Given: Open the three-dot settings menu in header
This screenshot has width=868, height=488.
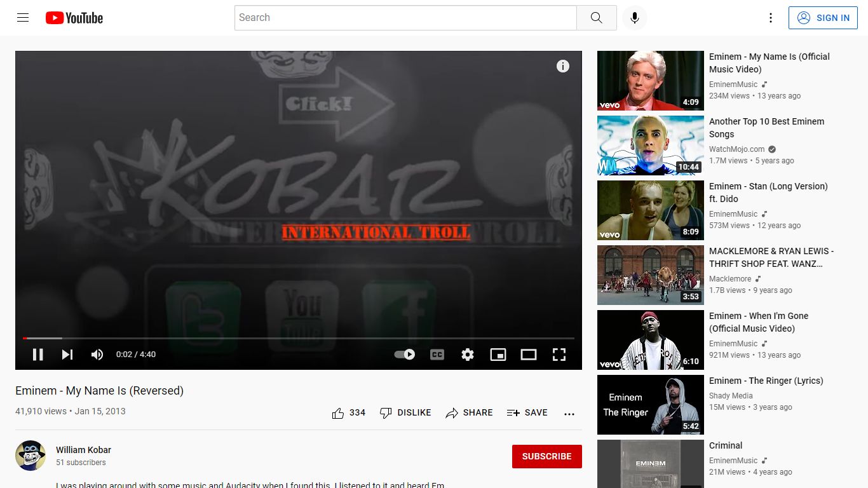Looking at the screenshot, I should click(x=771, y=18).
